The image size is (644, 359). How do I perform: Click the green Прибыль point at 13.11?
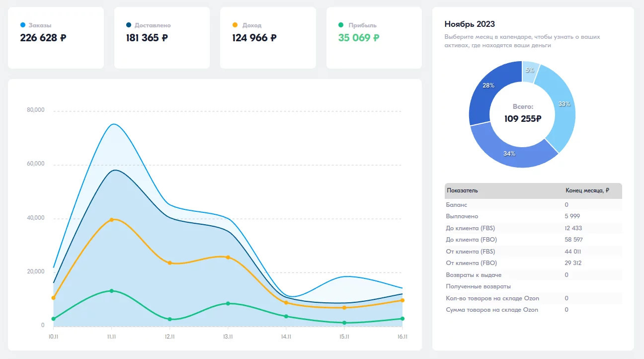(228, 303)
